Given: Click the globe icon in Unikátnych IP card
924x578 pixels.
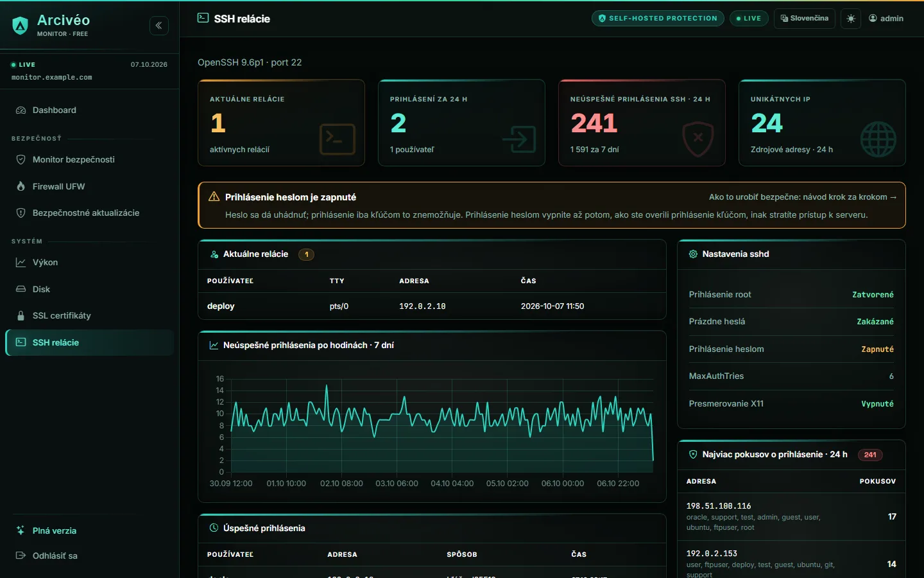Looking at the screenshot, I should pyautogui.click(x=878, y=139).
